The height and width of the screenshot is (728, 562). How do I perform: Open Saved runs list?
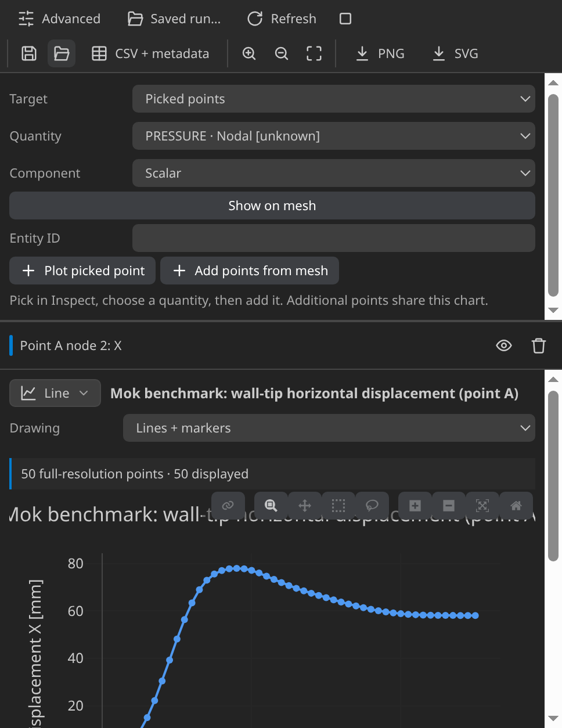(174, 19)
